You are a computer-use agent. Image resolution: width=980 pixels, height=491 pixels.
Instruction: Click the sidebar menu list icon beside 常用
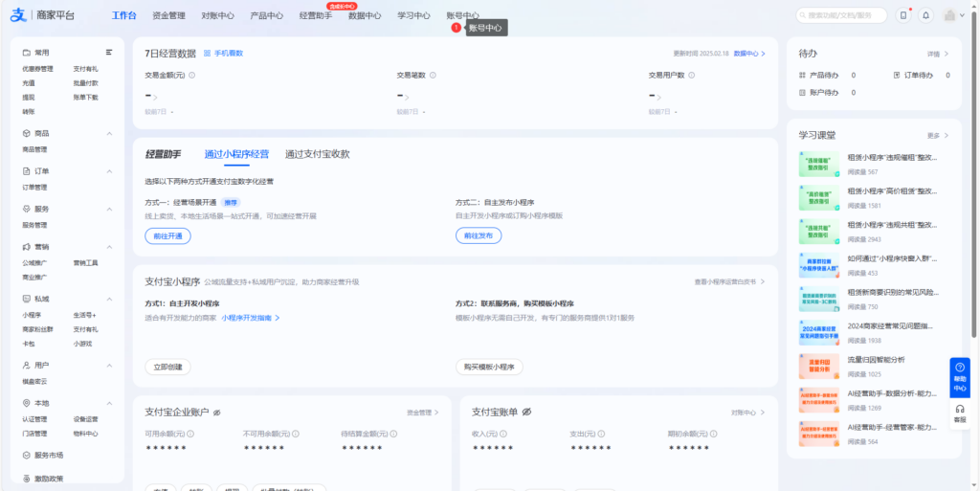pos(109,53)
